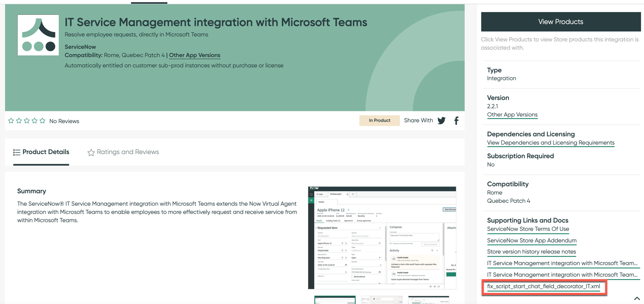Click the Subscription Required heading
644x304 pixels.
520,156
